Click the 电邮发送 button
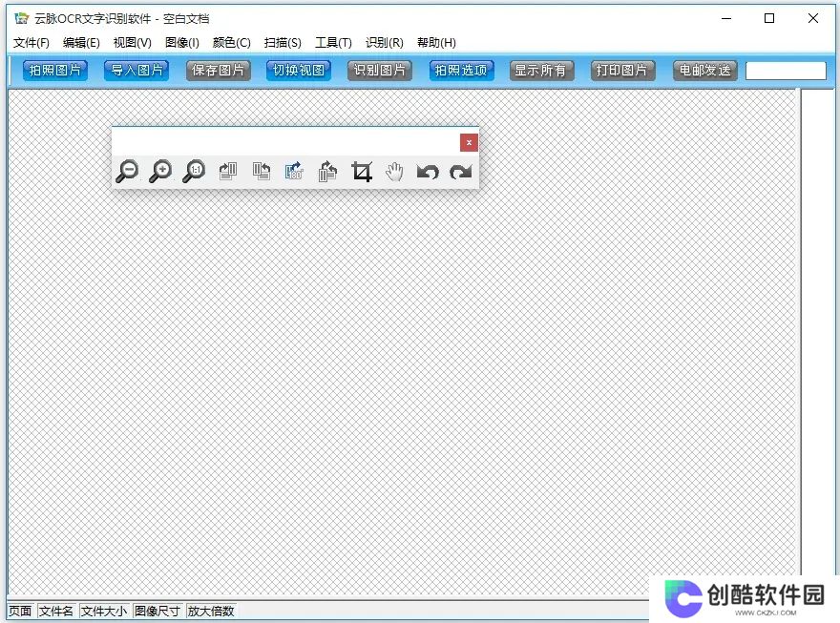This screenshot has width=840, height=623. click(x=705, y=71)
